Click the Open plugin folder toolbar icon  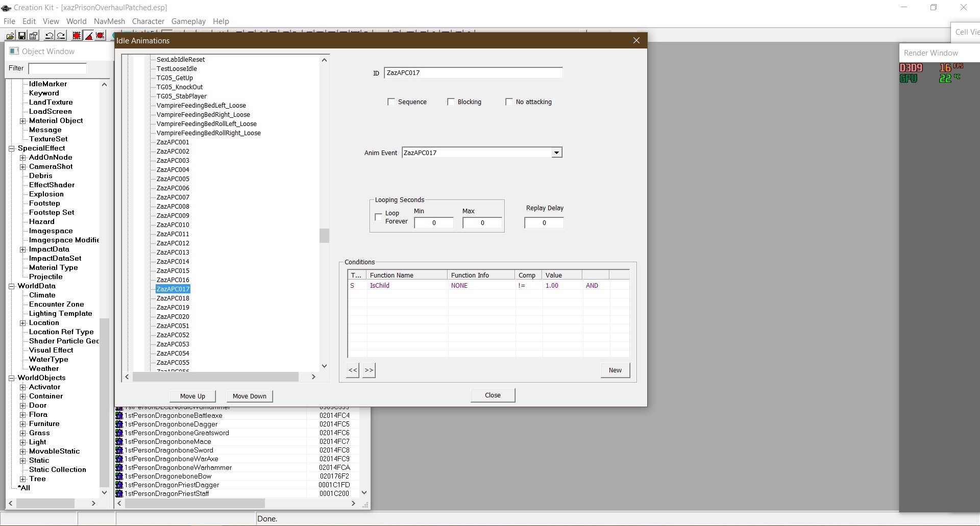tap(10, 35)
